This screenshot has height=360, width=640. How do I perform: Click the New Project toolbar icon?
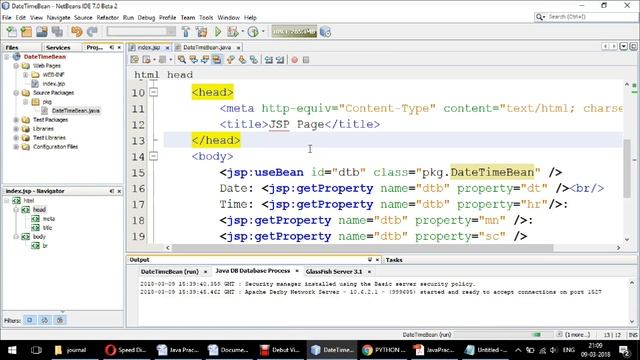point(26,32)
